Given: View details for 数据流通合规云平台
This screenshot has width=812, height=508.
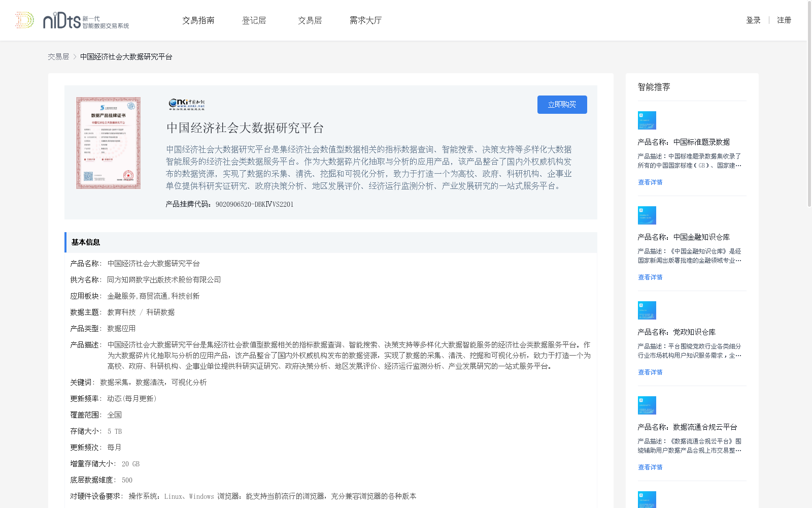Looking at the screenshot, I should click(x=650, y=467).
